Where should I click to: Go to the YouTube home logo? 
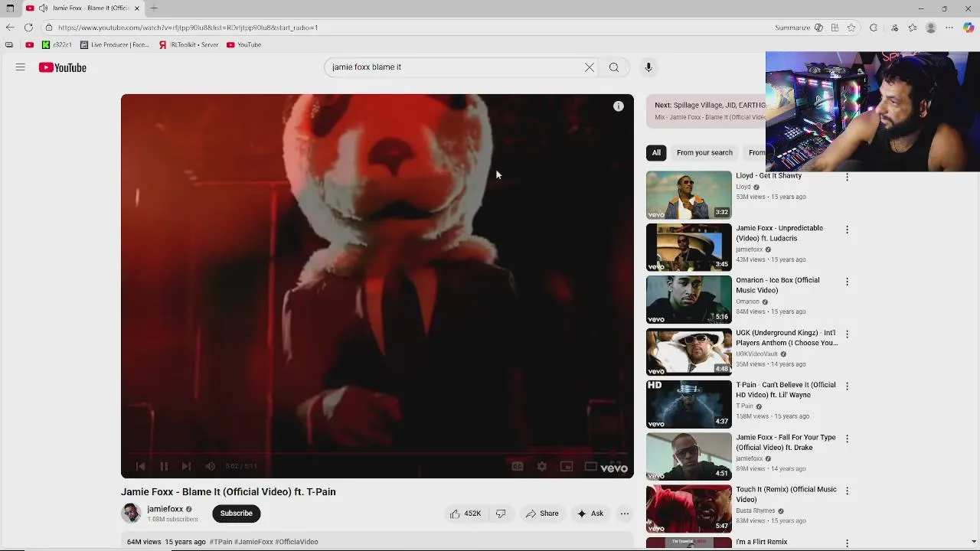(x=63, y=67)
